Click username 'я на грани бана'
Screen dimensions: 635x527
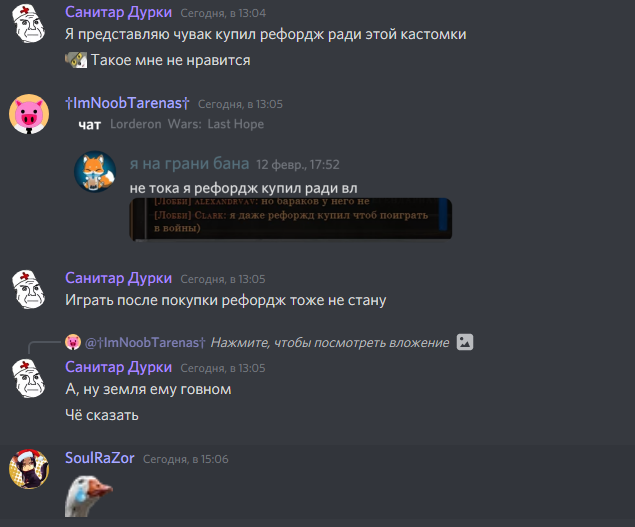189,164
